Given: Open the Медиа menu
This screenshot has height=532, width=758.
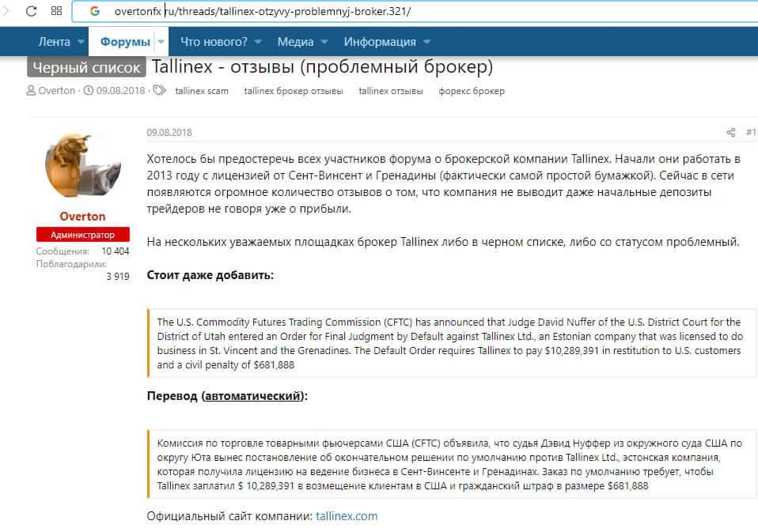Looking at the screenshot, I should (295, 42).
